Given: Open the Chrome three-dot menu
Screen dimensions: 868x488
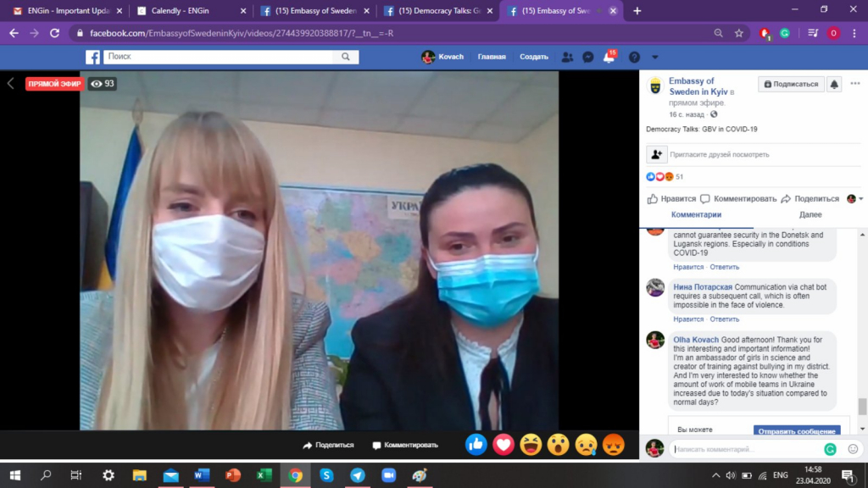Looking at the screenshot, I should (854, 33).
